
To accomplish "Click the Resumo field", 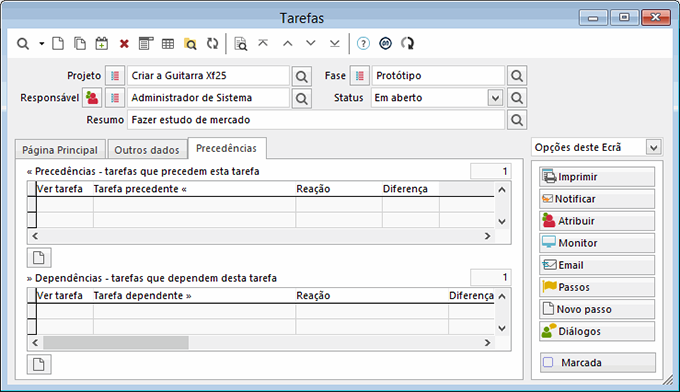I will [x=316, y=120].
